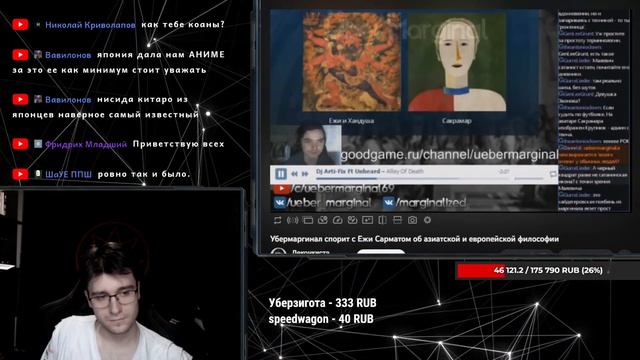Click the flip vertical icon under video
The height and width of the screenshot is (360, 640).
point(397,220)
